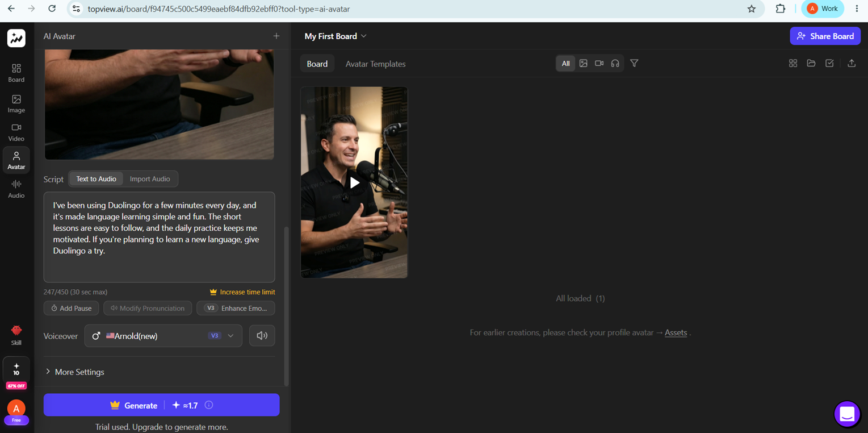Filter board by images
868x433 pixels.
coord(583,64)
